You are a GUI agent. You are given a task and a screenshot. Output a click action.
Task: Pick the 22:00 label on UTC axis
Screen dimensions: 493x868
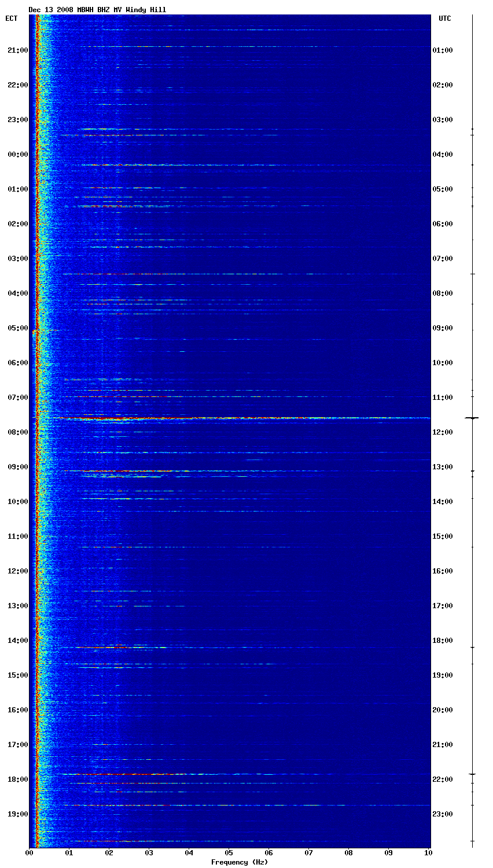tap(443, 779)
